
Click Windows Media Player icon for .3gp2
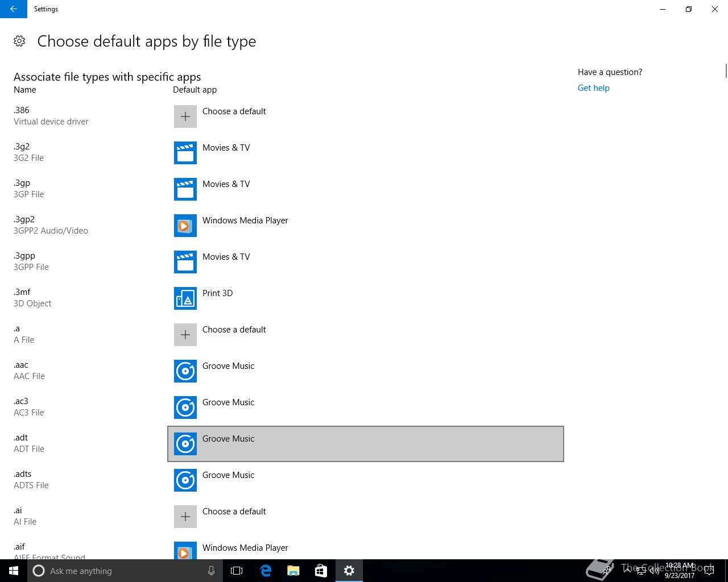185,226
